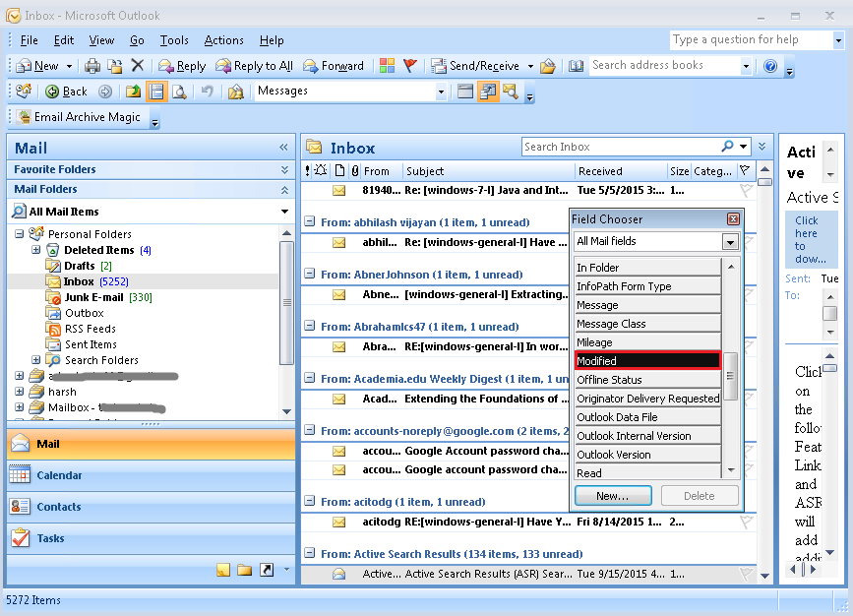Expand the Deleted Items folder tree

pos(35,250)
